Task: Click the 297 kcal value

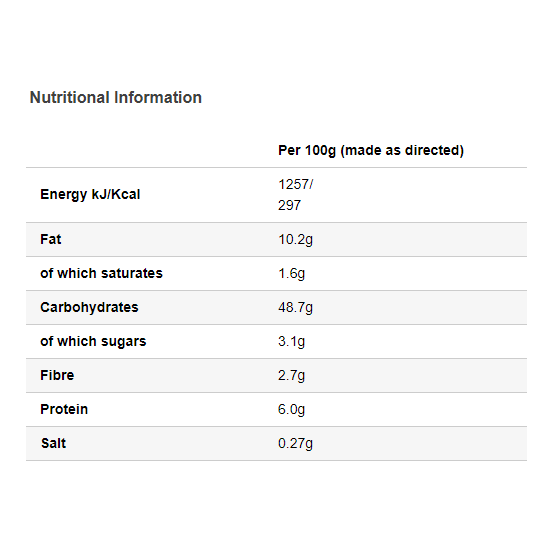Action: 290,205
